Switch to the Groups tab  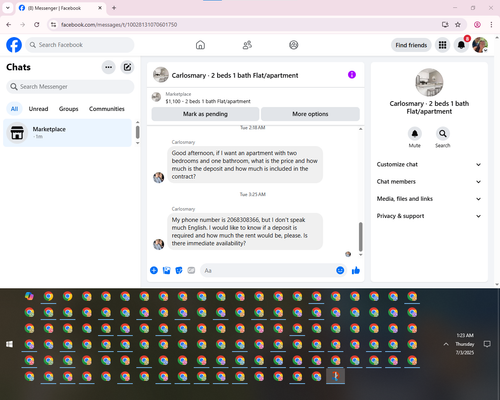[68, 109]
